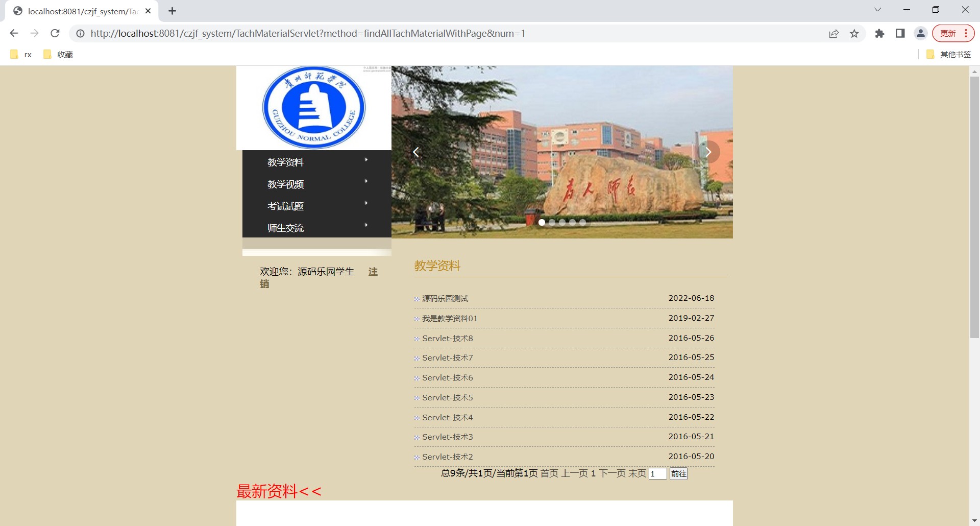Open the Servlet-技术8 material
This screenshot has height=526, width=980.
tap(448, 339)
